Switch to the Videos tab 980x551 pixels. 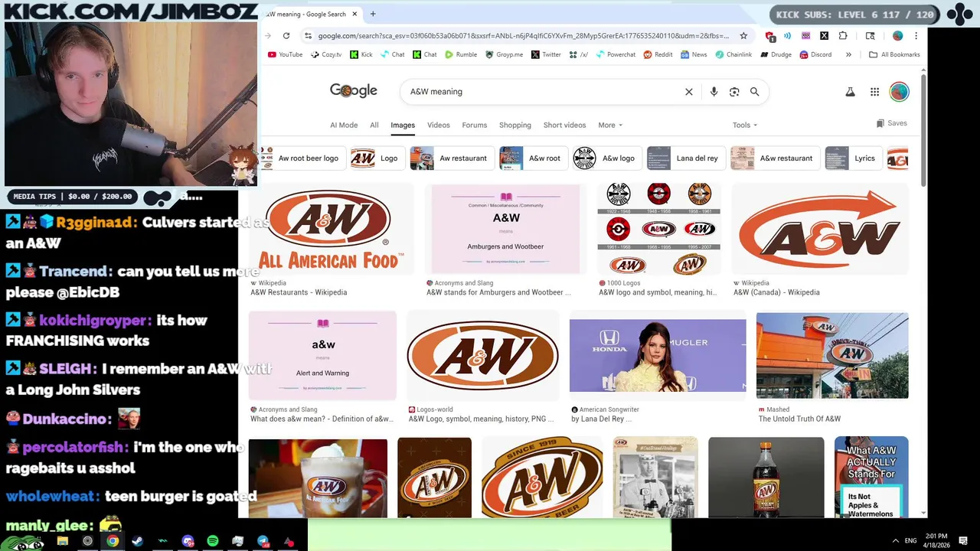coord(439,125)
